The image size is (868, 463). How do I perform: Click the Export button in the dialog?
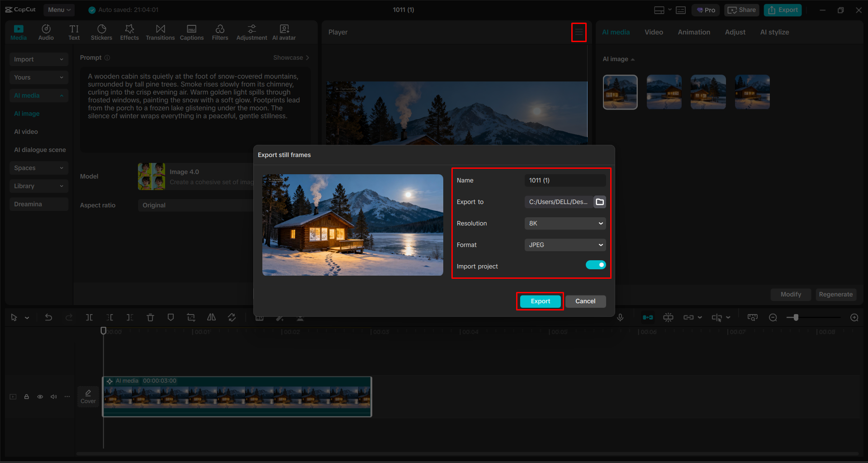pyautogui.click(x=540, y=301)
